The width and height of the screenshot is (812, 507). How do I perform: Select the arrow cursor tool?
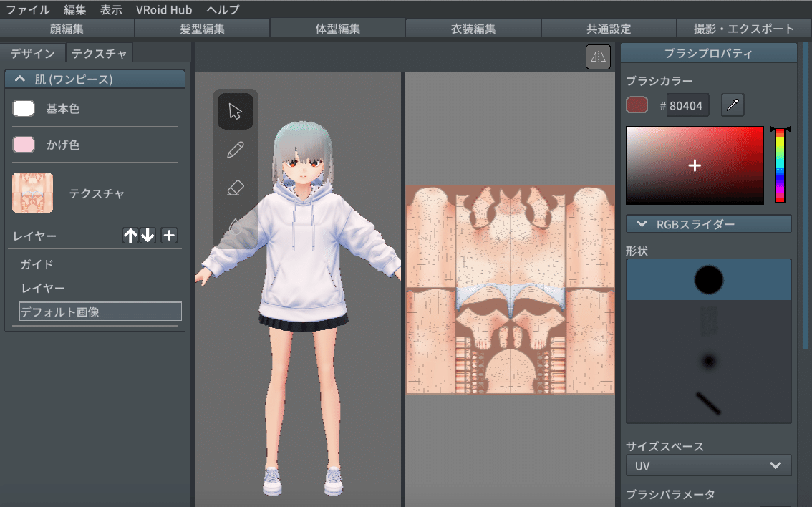[235, 111]
